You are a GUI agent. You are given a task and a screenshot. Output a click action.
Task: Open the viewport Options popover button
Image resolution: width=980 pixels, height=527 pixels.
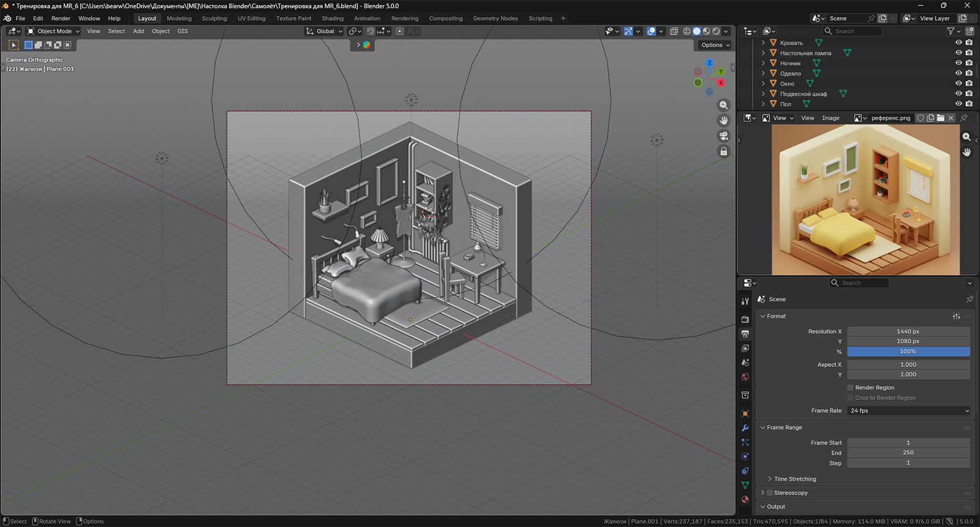pyautogui.click(x=715, y=45)
